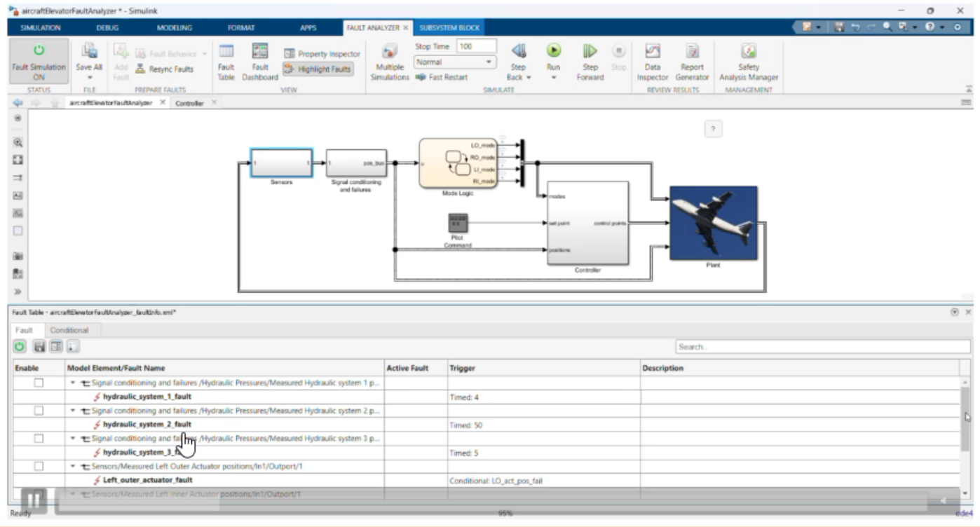980x527 pixels.
Task: Click the Multiple Simulations icon
Action: (x=390, y=52)
